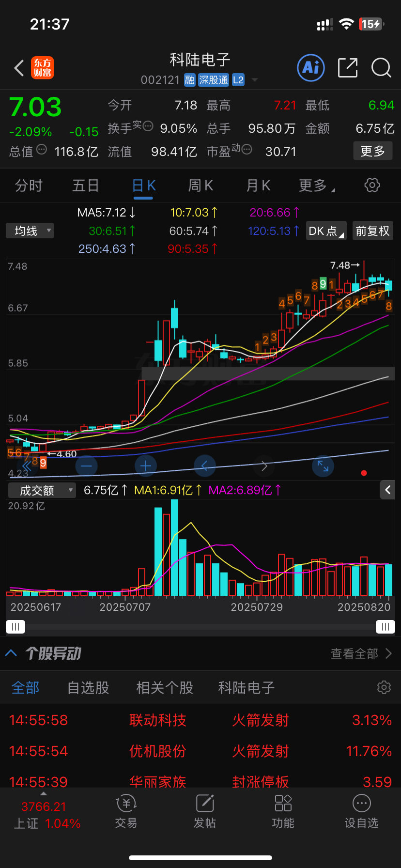The width and height of the screenshot is (401, 868).
Task: Switch to 五日 tab
Action: pos(86,186)
